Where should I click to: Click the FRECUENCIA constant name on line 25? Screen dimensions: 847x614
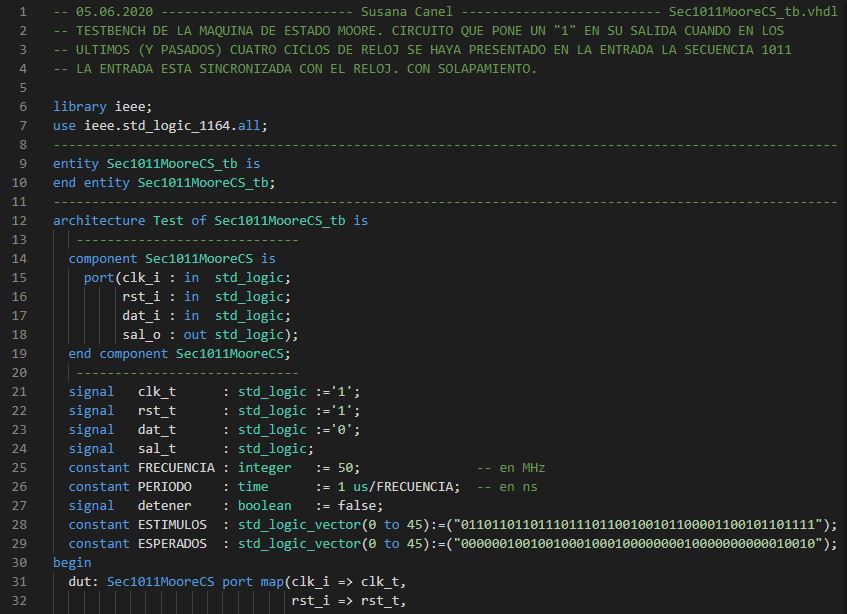coord(176,467)
